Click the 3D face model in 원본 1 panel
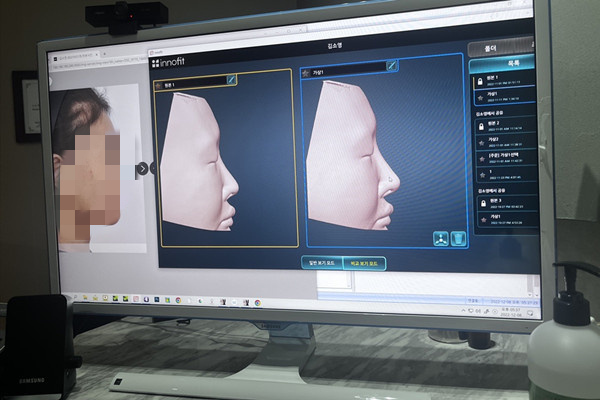 click(199, 161)
